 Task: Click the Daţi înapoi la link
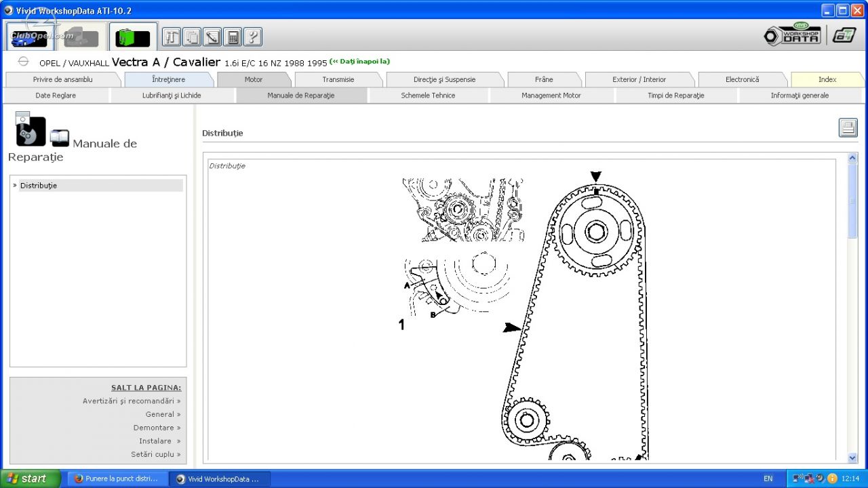359,61
